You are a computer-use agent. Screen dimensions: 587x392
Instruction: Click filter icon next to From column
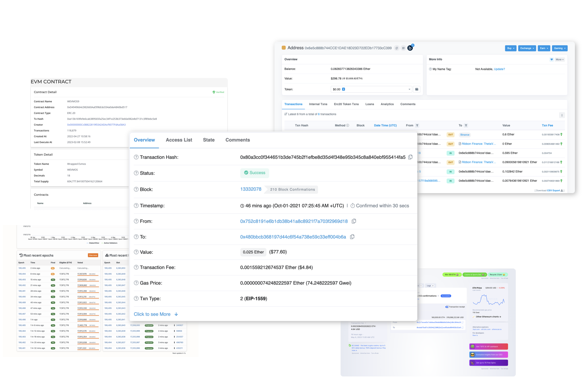(x=417, y=125)
